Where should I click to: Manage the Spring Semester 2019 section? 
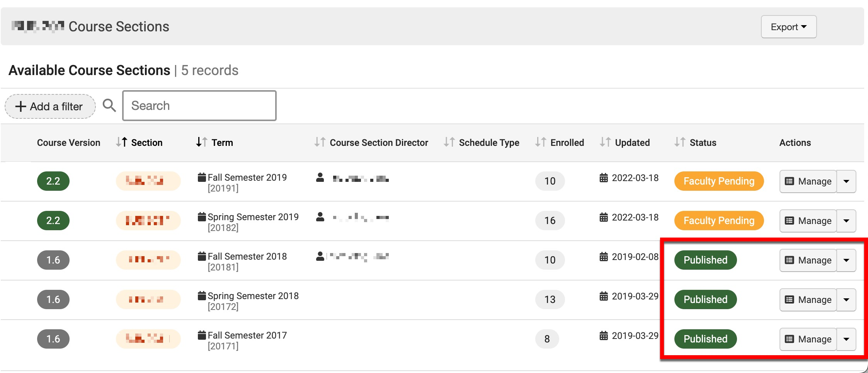(808, 221)
